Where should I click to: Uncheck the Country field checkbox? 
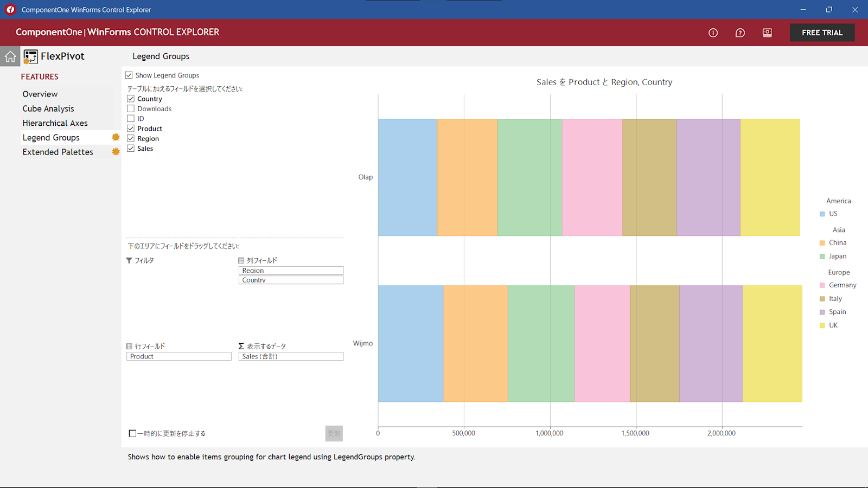(x=131, y=99)
